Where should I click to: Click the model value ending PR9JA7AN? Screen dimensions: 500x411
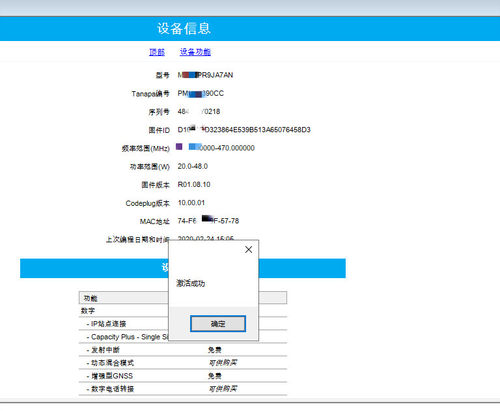click(x=205, y=75)
